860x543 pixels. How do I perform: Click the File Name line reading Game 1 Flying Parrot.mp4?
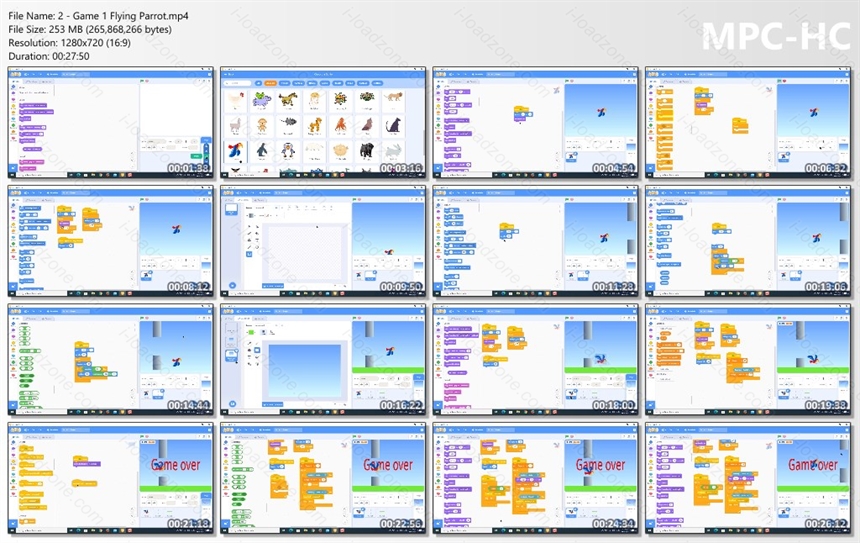pos(98,16)
